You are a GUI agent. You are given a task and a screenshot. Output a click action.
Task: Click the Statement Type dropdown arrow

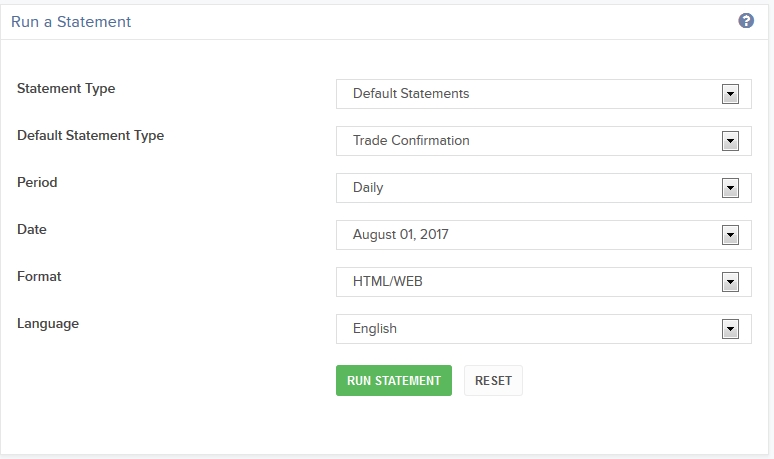(x=730, y=94)
